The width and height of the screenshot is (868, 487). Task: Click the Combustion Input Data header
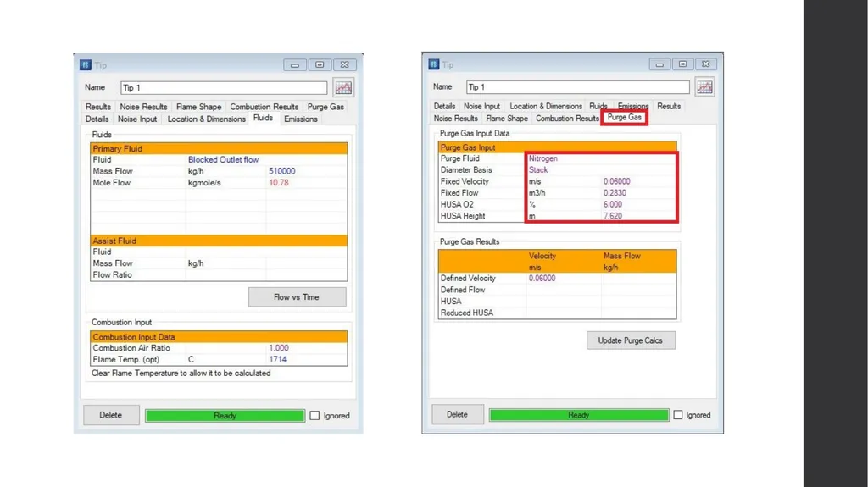219,336
